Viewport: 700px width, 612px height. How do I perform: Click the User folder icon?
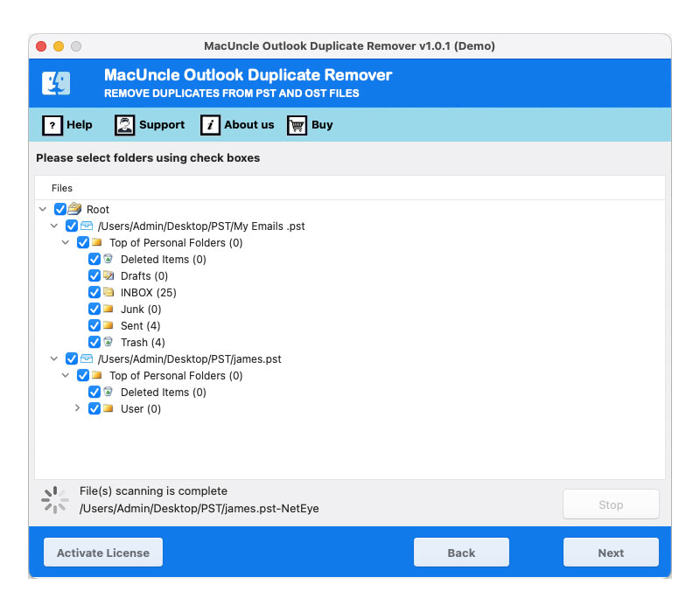108,408
